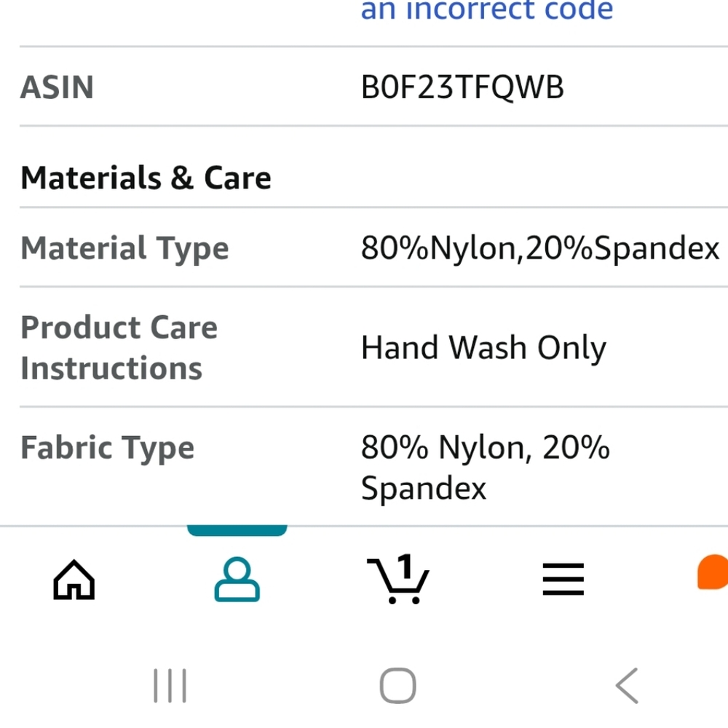The width and height of the screenshot is (728, 728).
Task: Tap the "an incorrect code" link
Action: pos(487,12)
